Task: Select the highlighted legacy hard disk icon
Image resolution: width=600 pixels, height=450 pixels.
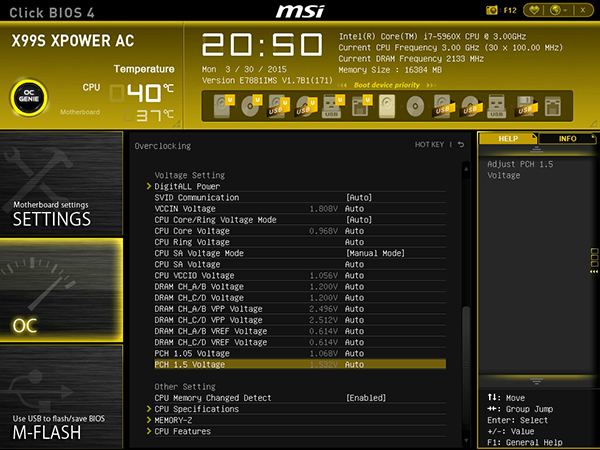Action: point(387,106)
